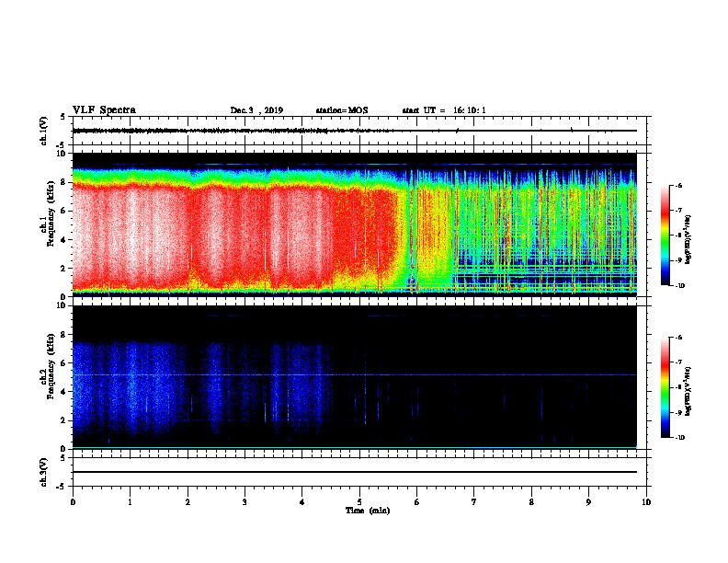Viewport: 728px width, 563px height.
Task: Select the date text "Dec. 3, 2019"
Action: 256,110
